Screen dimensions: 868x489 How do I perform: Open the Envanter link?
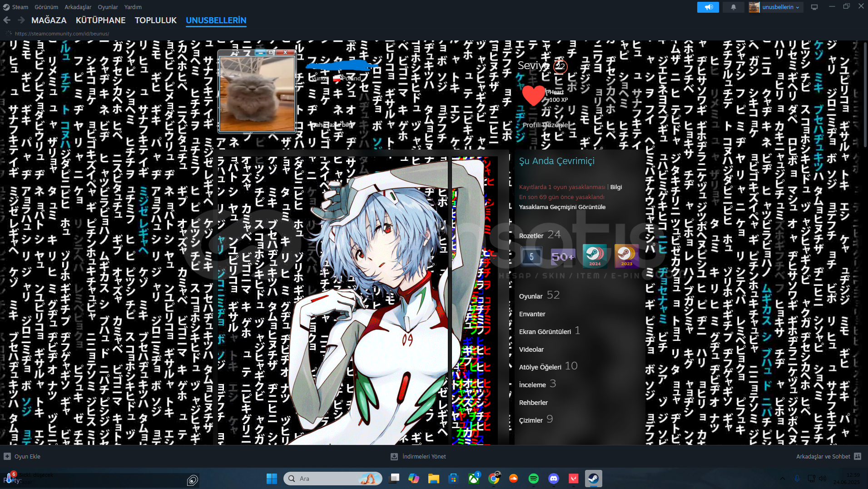pos(532,314)
